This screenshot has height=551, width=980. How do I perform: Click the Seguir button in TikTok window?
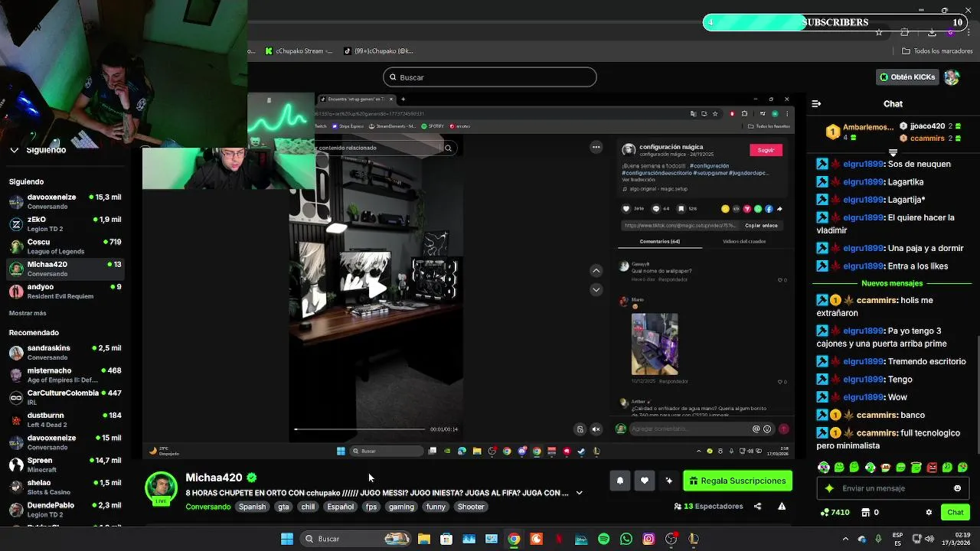click(x=766, y=150)
